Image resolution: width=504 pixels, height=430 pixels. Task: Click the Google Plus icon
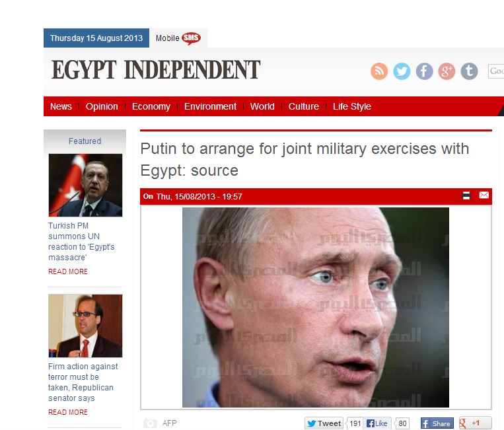447,71
